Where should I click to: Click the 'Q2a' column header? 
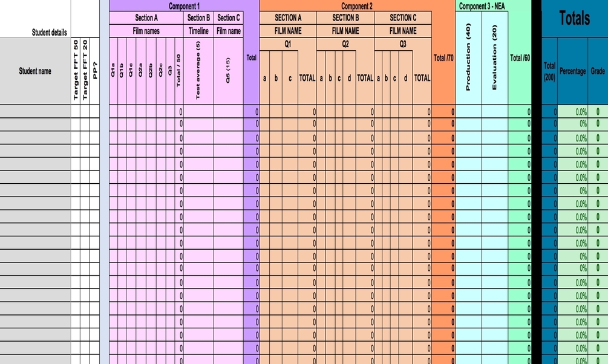click(x=141, y=71)
